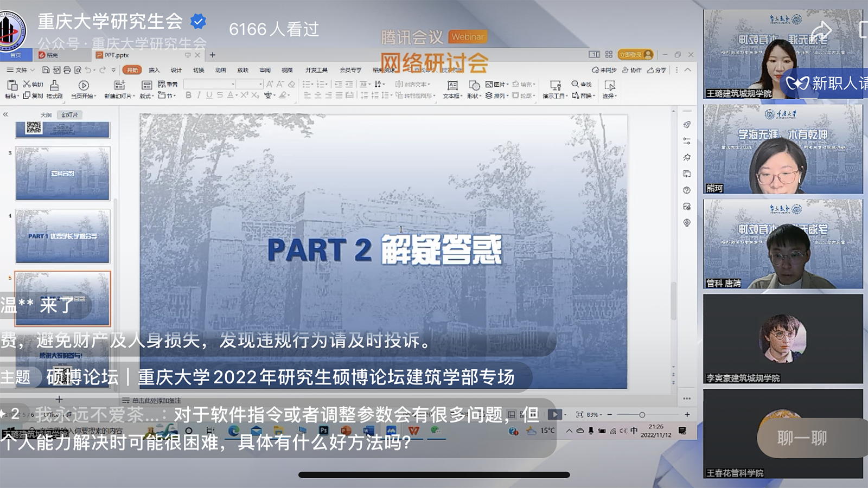
Task: Click the slideshow play button in status bar
Action: pyautogui.click(x=554, y=415)
